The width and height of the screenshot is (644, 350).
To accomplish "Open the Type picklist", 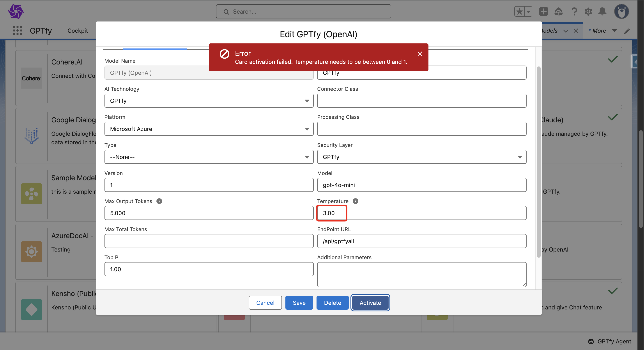I will click(209, 157).
